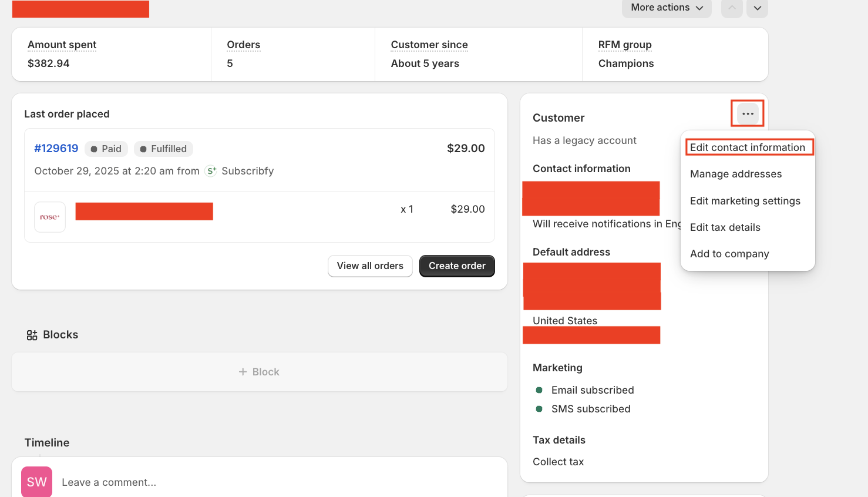The height and width of the screenshot is (497, 868).
Task: Click the rose+ product thumbnail
Action: [49, 217]
